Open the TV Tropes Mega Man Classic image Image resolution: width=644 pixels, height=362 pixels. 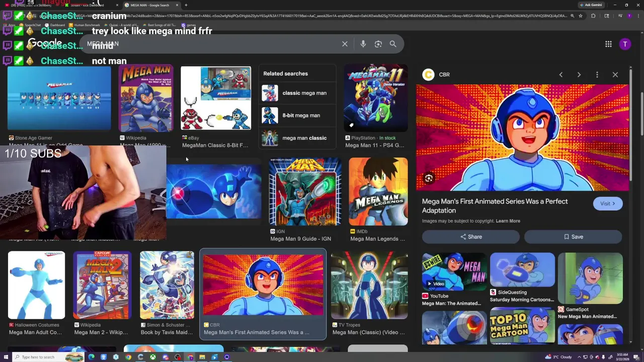click(x=369, y=285)
